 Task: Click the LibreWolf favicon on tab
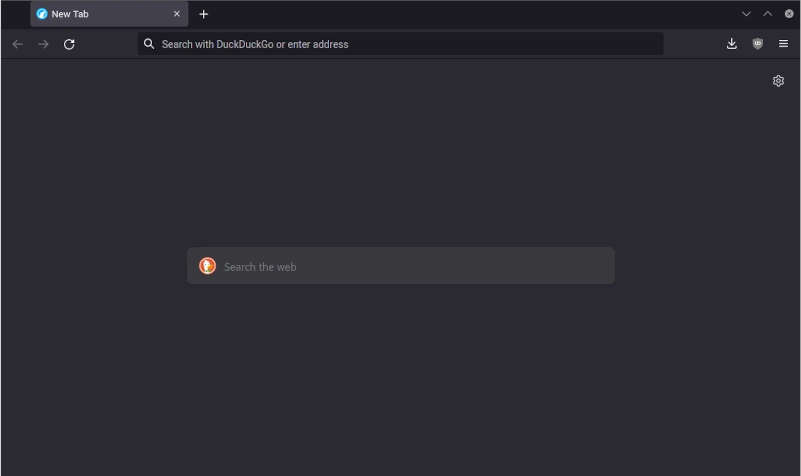point(42,14)
